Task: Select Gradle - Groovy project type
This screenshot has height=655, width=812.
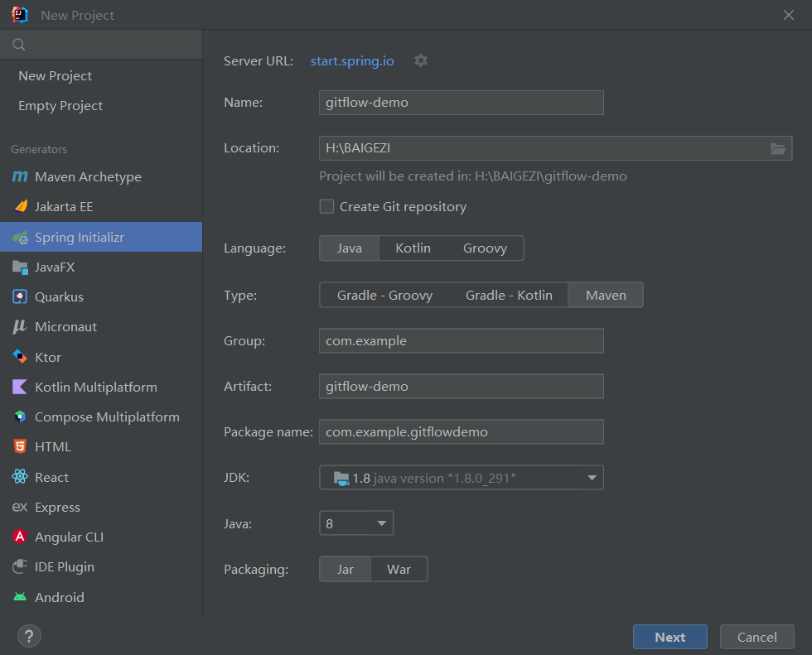Action: tap(384, 295)
